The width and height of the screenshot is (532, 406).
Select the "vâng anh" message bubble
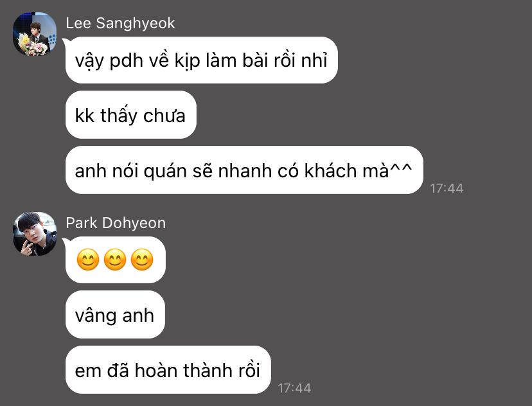[115, 314]
